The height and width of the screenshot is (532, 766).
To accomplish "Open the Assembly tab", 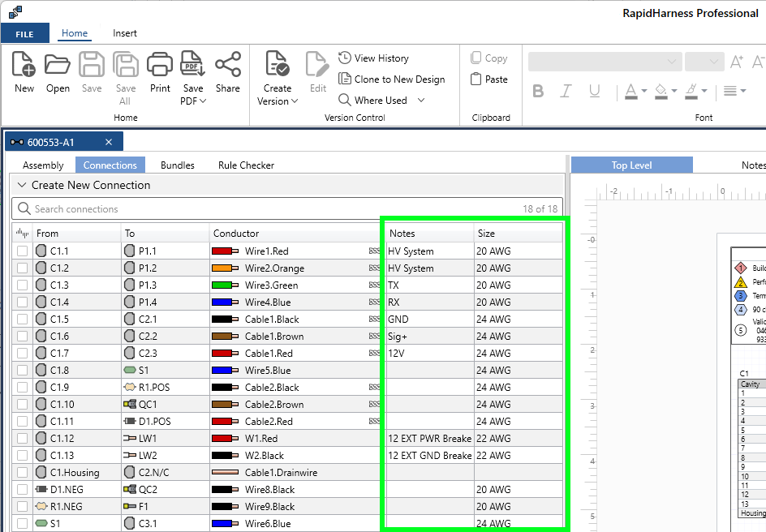I will click(43, 165).
